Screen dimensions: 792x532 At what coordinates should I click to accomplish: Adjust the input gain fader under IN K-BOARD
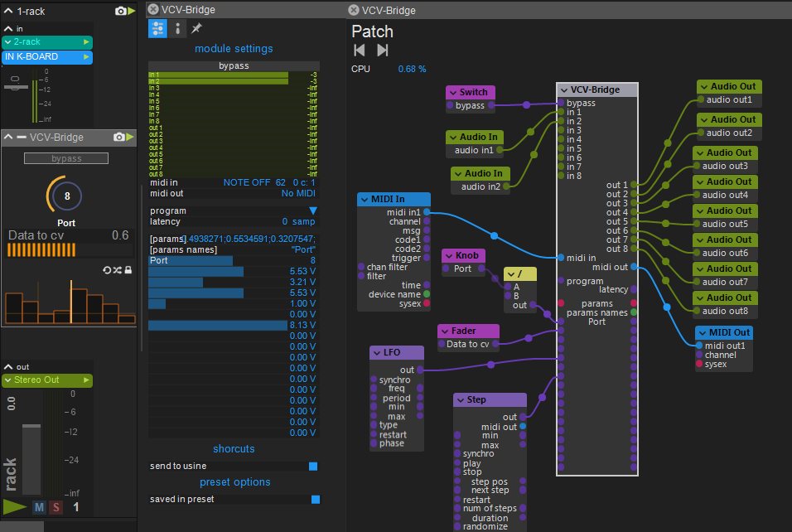click(15, 87)
